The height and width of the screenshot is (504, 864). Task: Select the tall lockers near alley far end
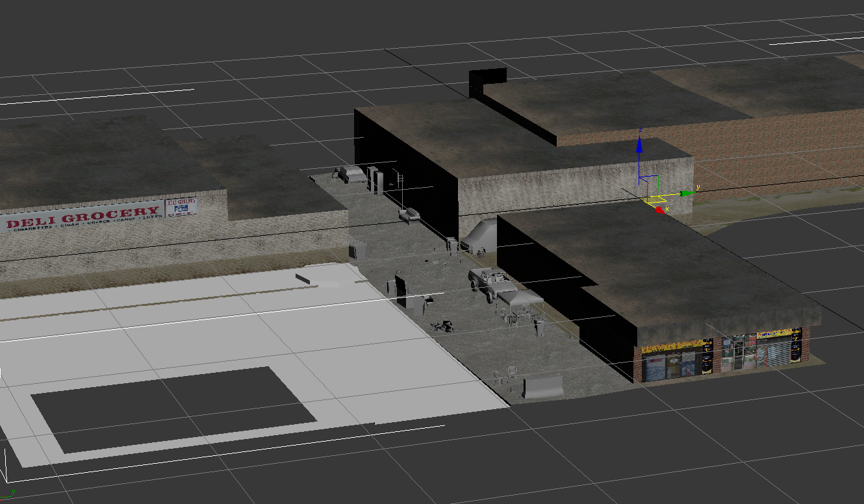pyautogui.click(x=375, y=180)
